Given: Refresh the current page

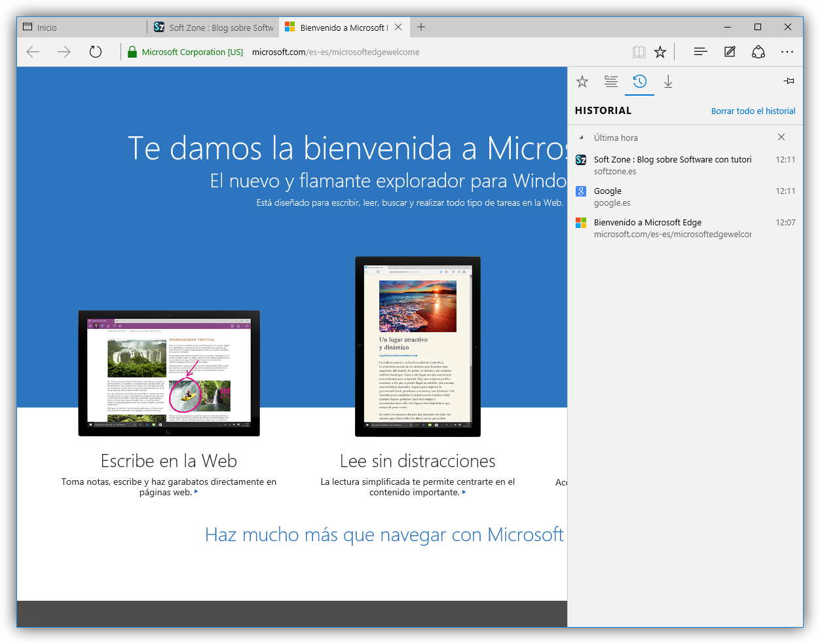Looking at the screenshot, I should (x=96, y=52).
